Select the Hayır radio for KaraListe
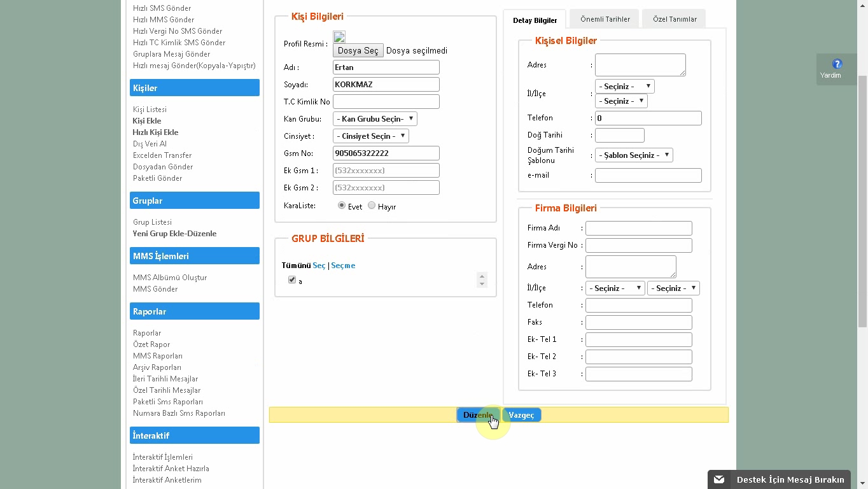Image resolution: width=868 pixels, height=489 pixels. tap(372, 206)
